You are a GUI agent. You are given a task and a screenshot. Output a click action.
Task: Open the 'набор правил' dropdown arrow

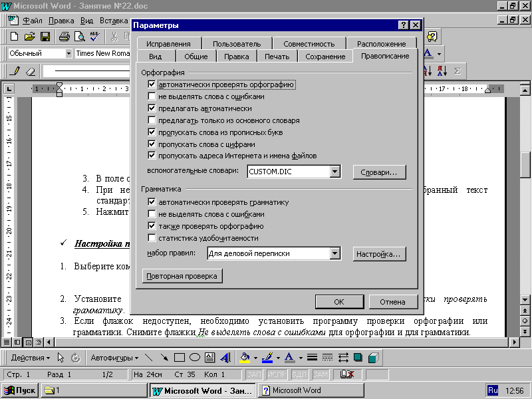(334, 253)
